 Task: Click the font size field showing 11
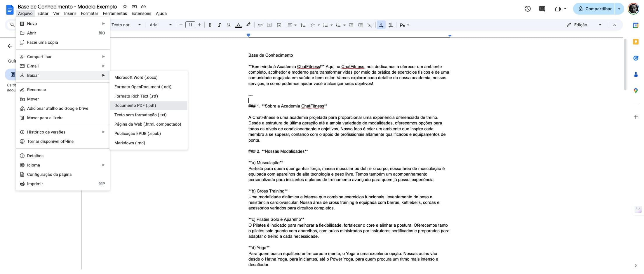click(190, 25)
